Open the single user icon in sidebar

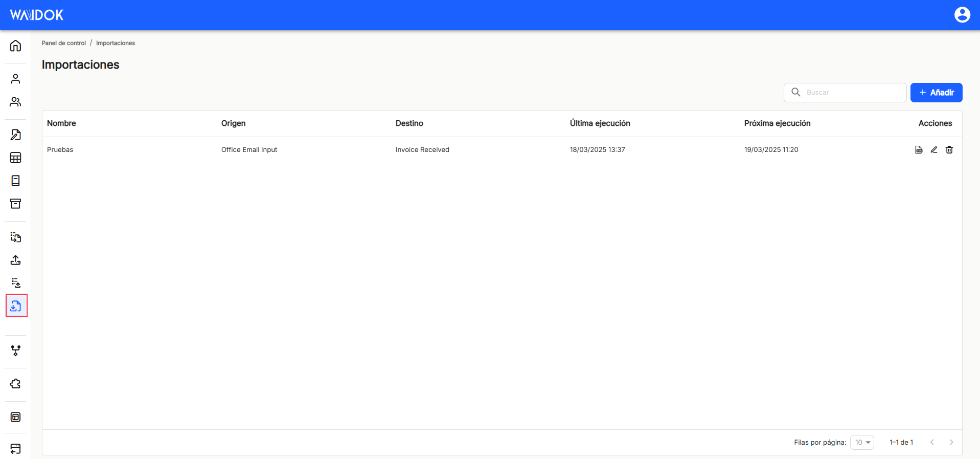15,79
